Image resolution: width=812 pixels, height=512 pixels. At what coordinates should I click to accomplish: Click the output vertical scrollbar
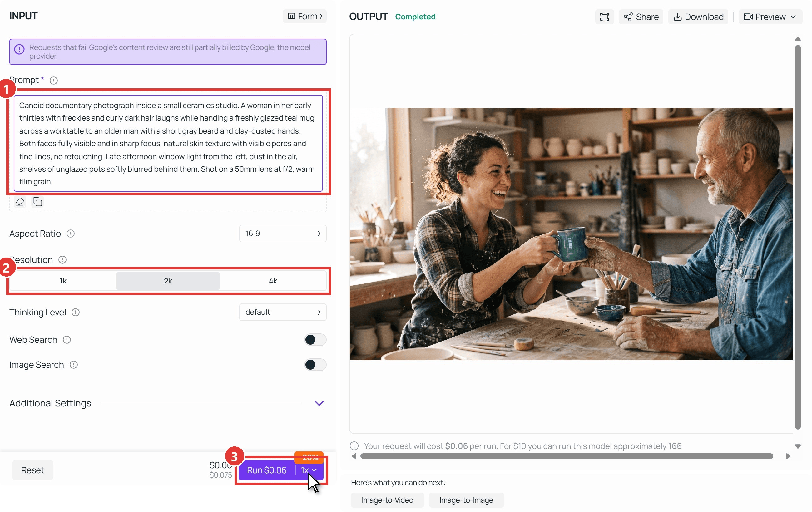pos(798,237)
